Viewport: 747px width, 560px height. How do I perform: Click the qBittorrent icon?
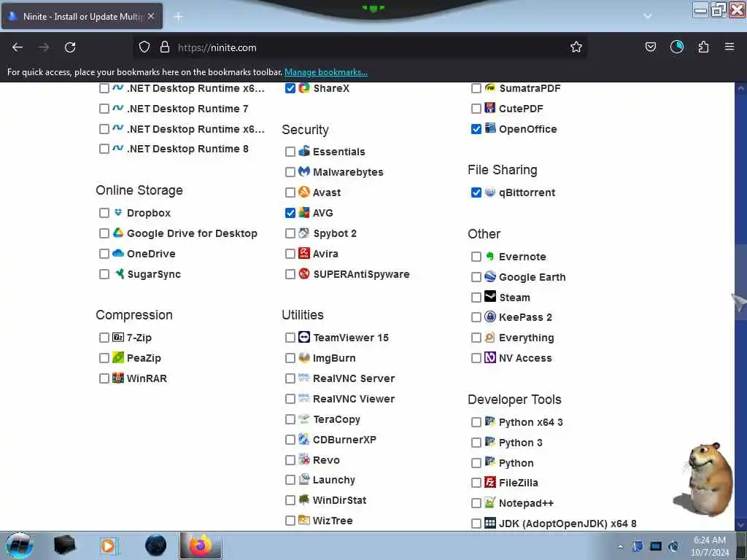coord(490,192)
